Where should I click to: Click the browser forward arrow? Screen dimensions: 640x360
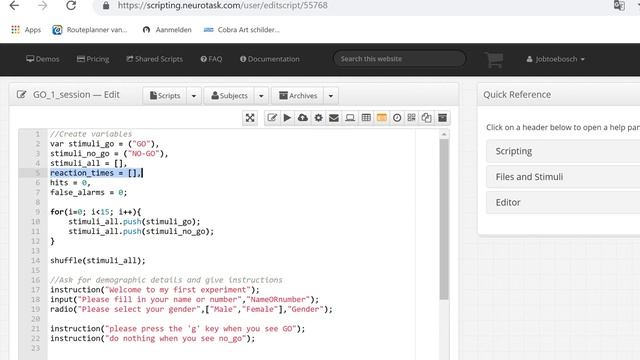(42, 6)
